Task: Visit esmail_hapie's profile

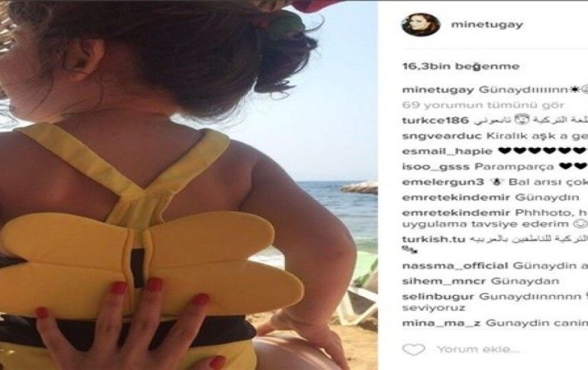Action: point(447,151)
